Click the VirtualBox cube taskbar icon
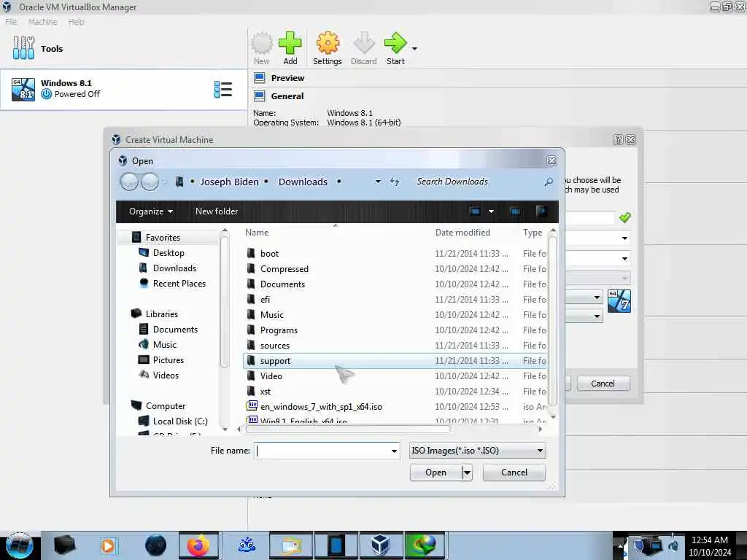 [x=381, y=545]
